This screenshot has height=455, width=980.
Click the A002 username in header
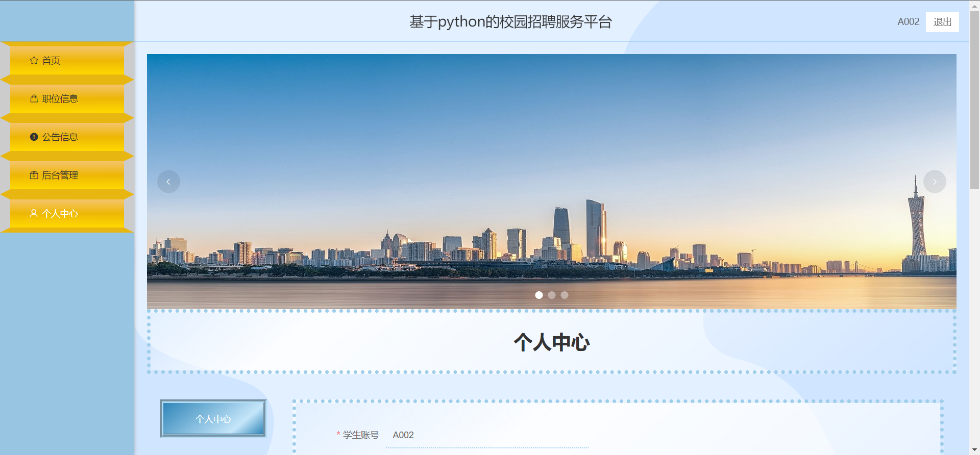pyautogui.click(x=908, y=21)
